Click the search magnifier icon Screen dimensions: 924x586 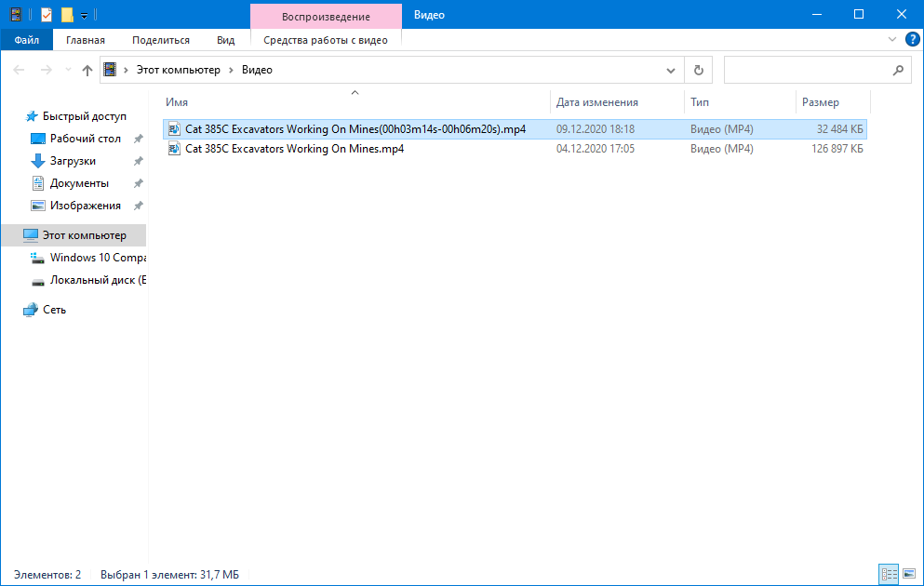[898, 70]
